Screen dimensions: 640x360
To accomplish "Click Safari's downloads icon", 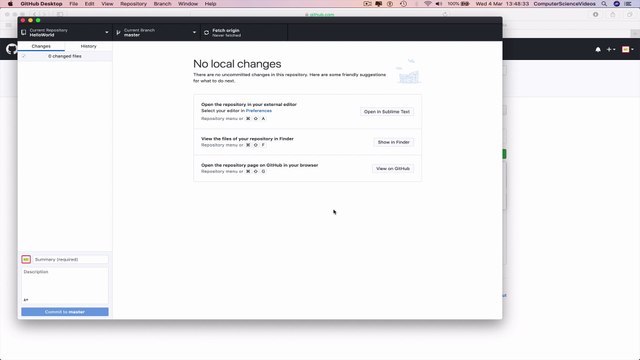I will click(596, 14).
